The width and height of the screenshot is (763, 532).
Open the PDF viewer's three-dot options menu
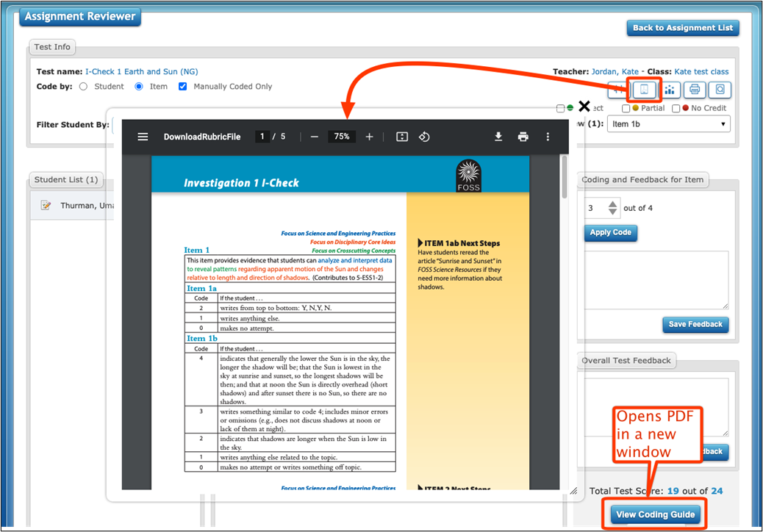pyautogui.click(x=548, y=137)
